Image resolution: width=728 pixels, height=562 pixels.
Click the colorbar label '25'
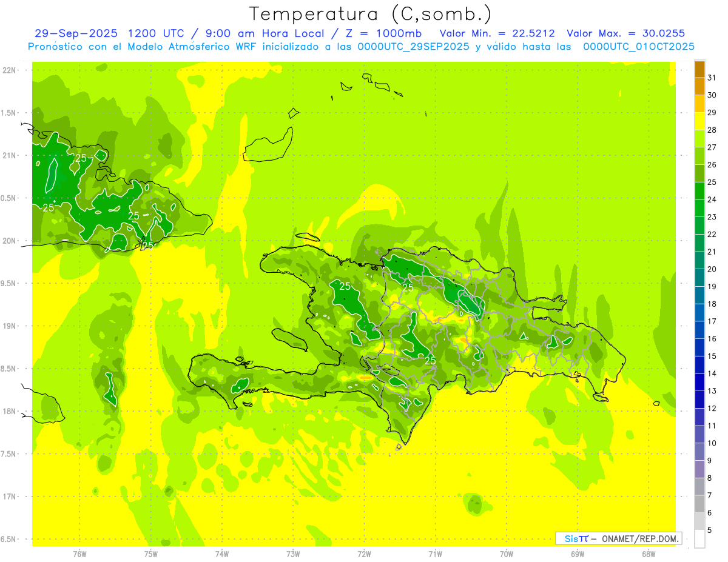click(x=712, y=182)
